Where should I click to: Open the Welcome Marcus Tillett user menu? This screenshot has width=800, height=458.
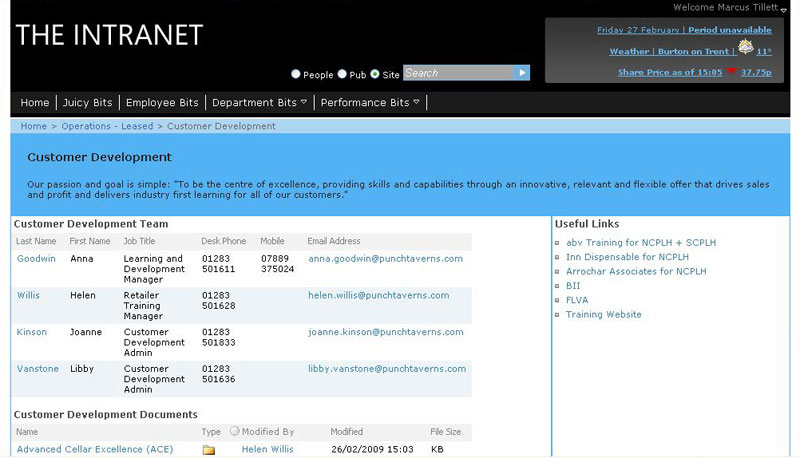pos(728,8)
